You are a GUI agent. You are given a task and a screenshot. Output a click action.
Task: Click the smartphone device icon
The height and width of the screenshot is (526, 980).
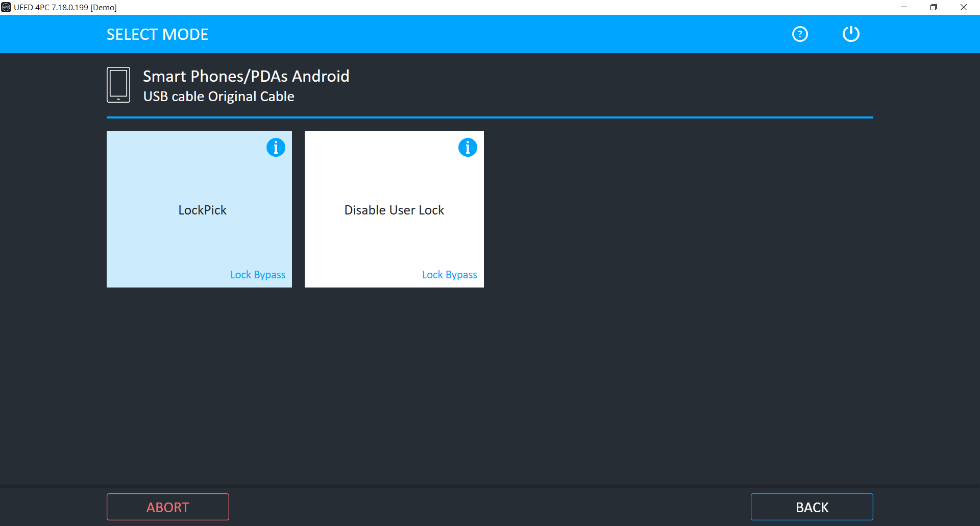pos(118,85)
